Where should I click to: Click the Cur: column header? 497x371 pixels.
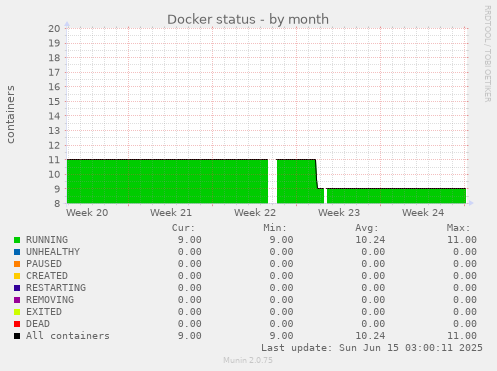point(183,228)
